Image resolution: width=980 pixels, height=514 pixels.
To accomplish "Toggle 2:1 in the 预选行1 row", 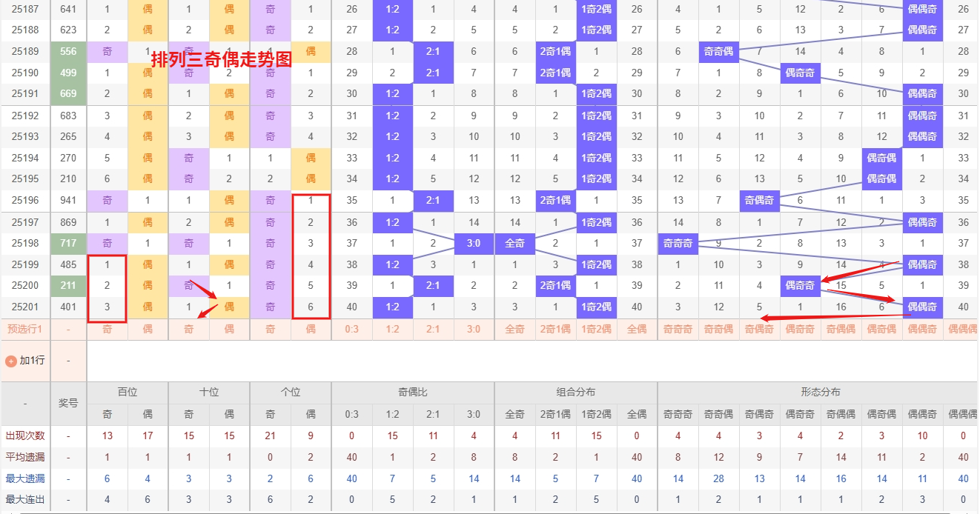I will tap(434, 330).
